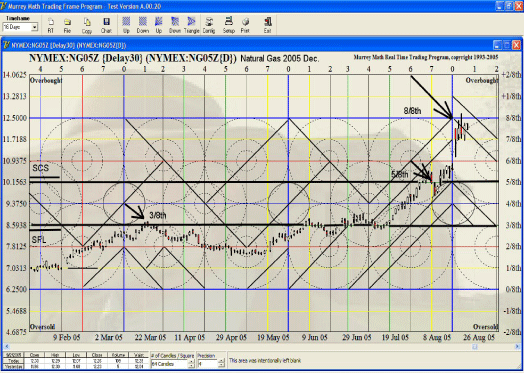Increase the candles per square stepper
Image resolution: width=524 pixels, height=373 pixels.
tap(191, 362)
